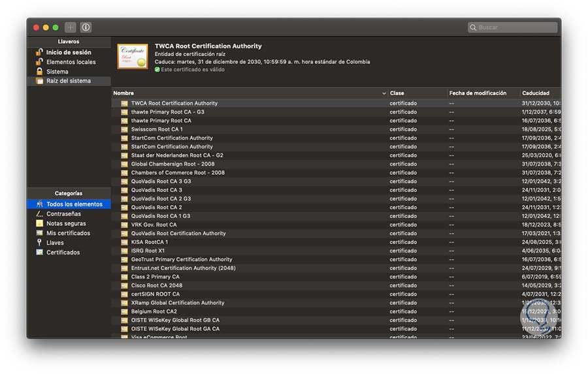Click certificate icon of VRK Gov. Root CA
Image resolution: width=588 pixels, height=374 pixels.
click(x=125, y=225)
